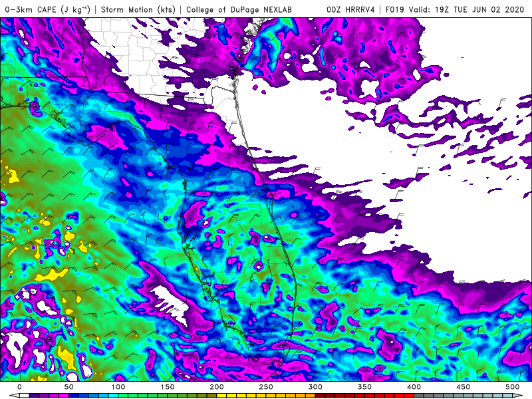Click the right arrow end of the color bar
The width and height of the screenshot is (532, 399).
tap(518, 396)
